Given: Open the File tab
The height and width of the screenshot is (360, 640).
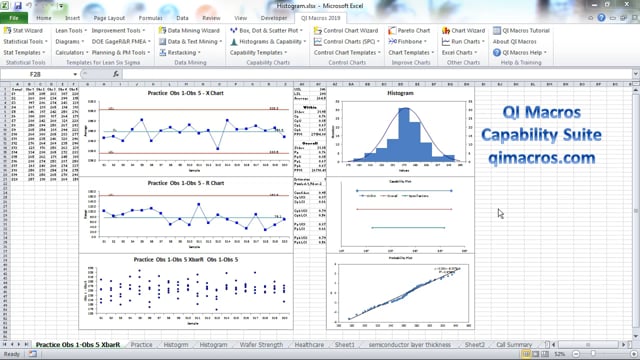Looking at the screenshot, I should [x=14, y=18].
